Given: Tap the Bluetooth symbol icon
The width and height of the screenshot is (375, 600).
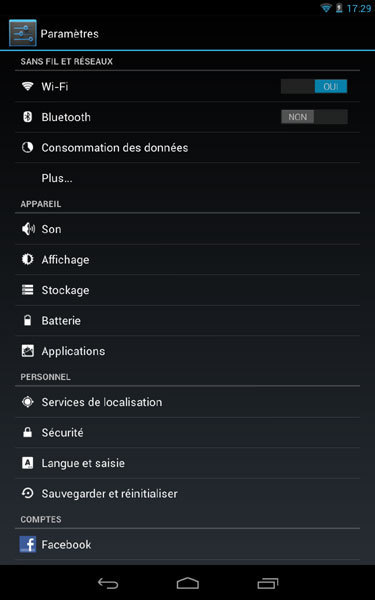Looking at the screenshot, I should click(x=27, y=117).
